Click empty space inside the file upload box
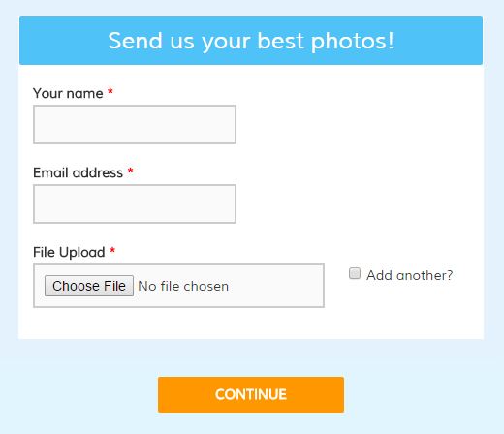Screen dimensions: 504x434 (x=276, y=286)
